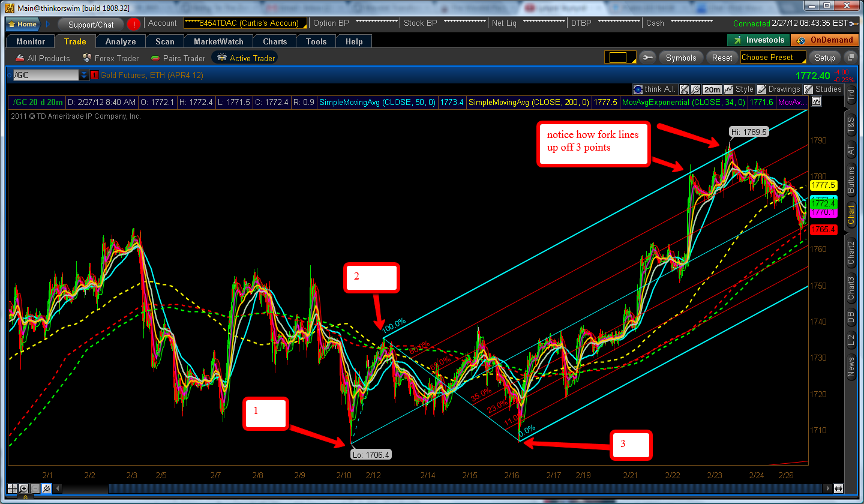The width and height of the screenshot is (864, 504).
Task: Open the Trd sidebar tab
Action: [x=850, y=95]
